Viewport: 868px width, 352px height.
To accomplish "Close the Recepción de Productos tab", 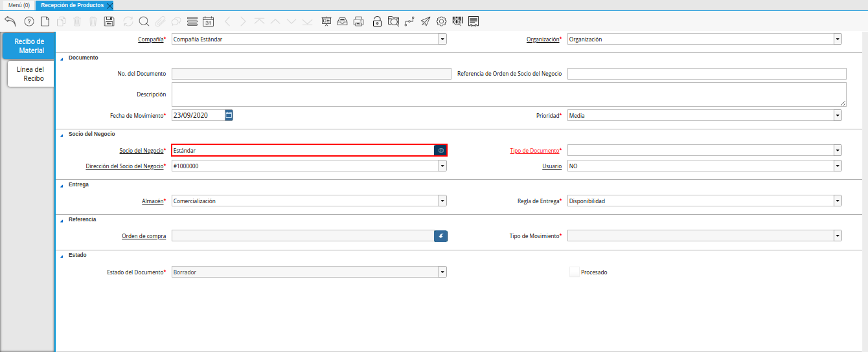I will (x=109, y=5).
